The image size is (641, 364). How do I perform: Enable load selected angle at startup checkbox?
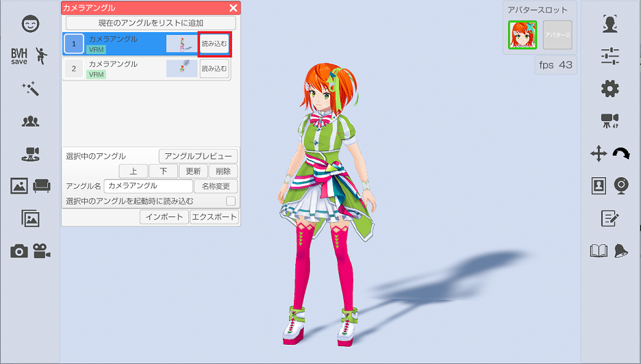tap(231, 201)
